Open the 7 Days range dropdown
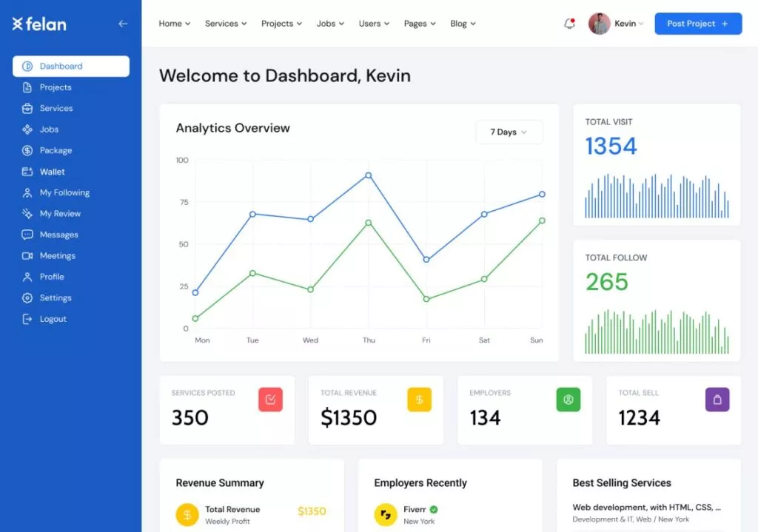Screen dimensions: 758x532 [509, 132]
